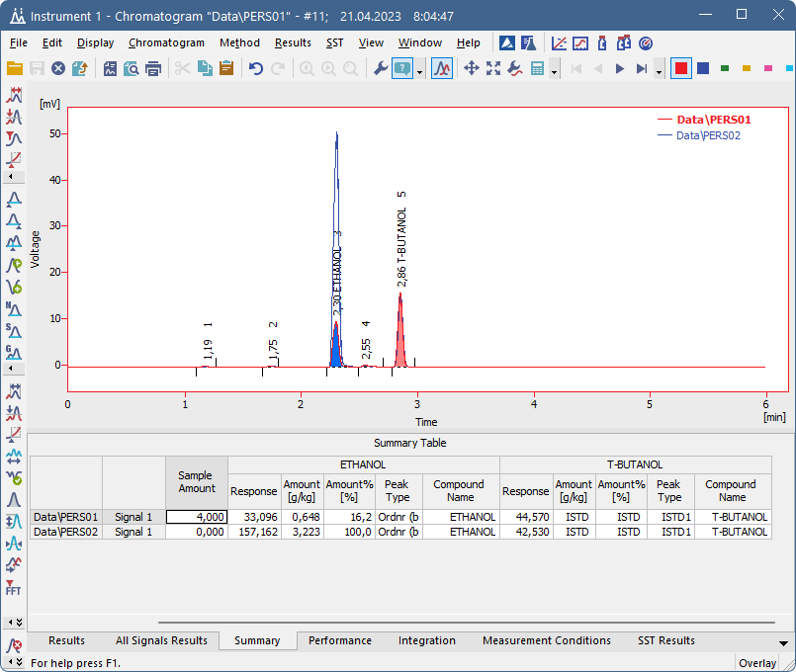
Task: Click the flask and chart icon near Help
Action: [x=528, y=43]
